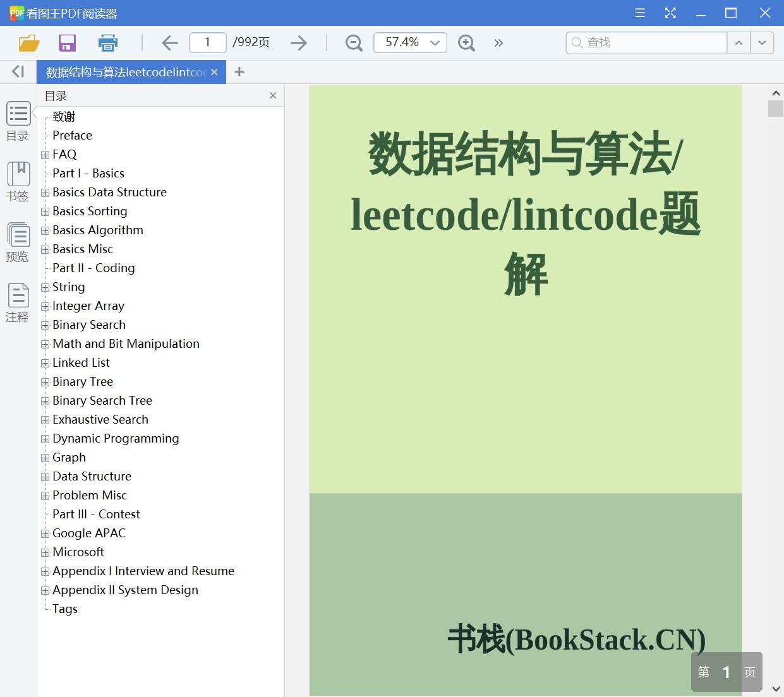Zoom out with the minus magnifier
This screenshot has height=697, width=784.
(x=354, y=43)
